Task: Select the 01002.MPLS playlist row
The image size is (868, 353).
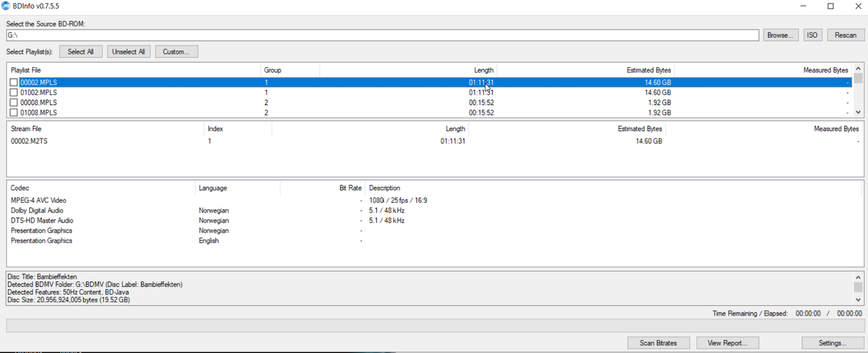Action: pos(430,92)
